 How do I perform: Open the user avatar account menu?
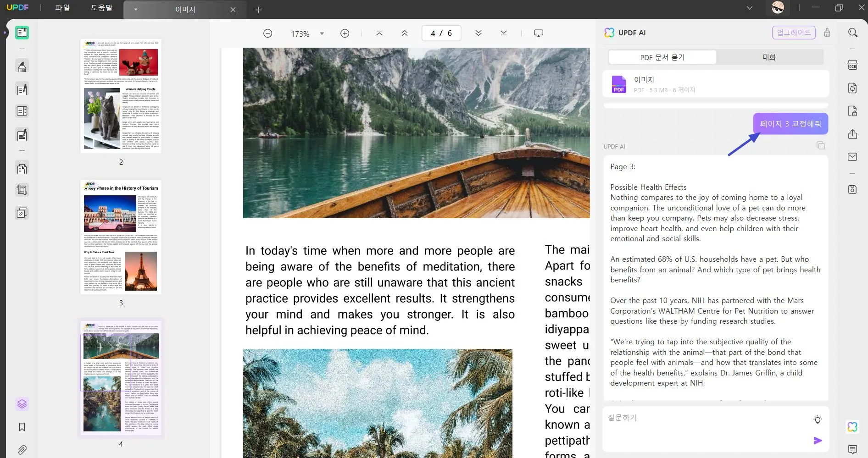click(x=778, y=7)
